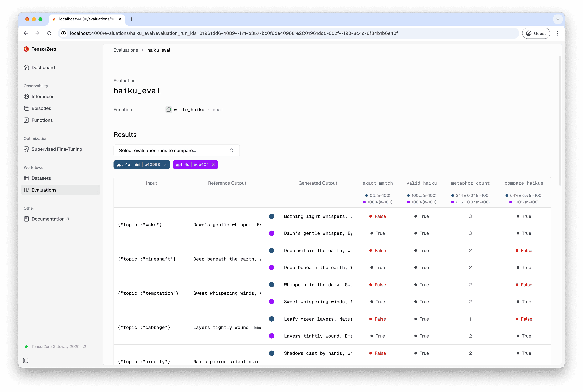Screen dimensions: 583x392
Task: Open the browser tab list chevron
Action: pos(558,19)
